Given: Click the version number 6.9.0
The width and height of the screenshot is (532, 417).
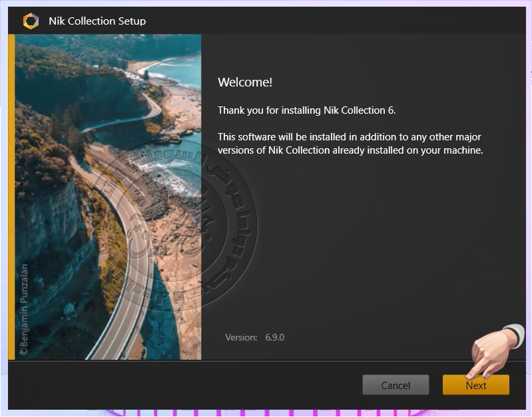Looking at the screenshot, I should coord(275,337).
